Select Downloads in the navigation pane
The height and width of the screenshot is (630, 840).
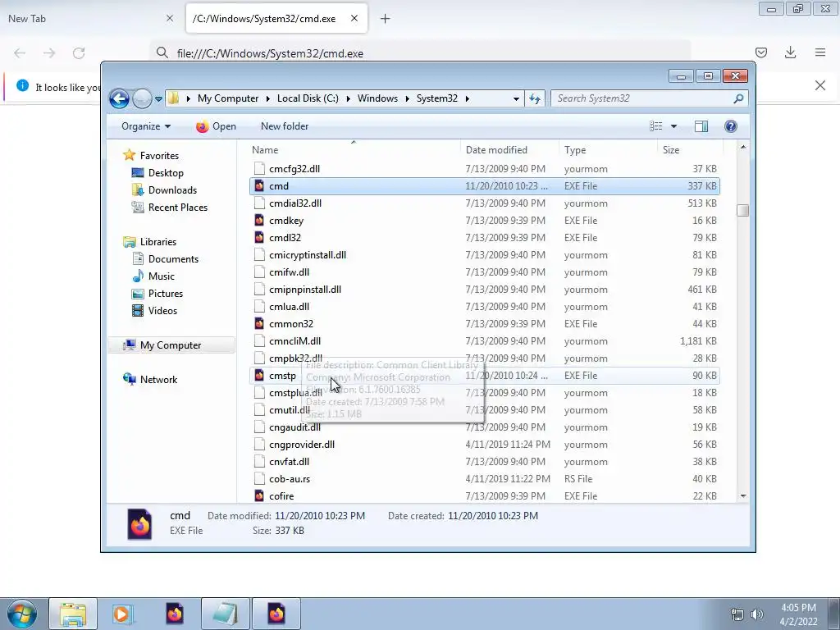(x=172, y=190)
